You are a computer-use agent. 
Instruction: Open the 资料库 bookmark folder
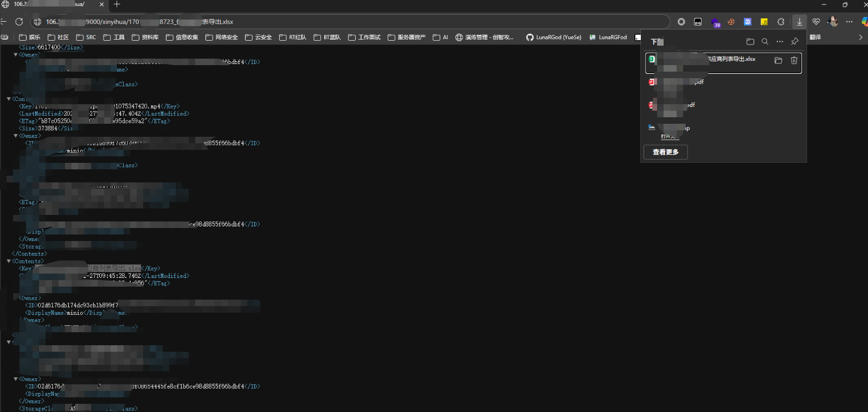[x=145, y=37]
